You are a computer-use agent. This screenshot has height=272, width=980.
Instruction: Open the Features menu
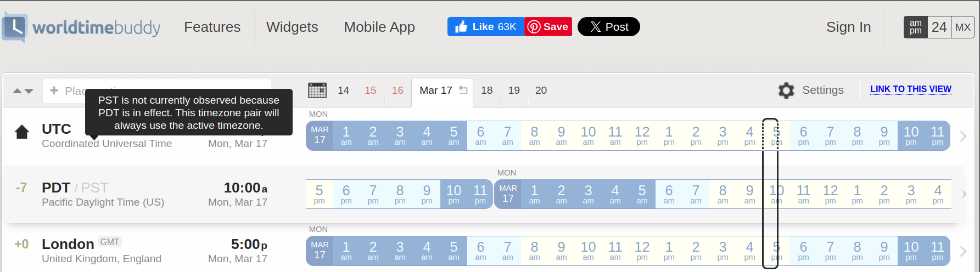[212, 27]
